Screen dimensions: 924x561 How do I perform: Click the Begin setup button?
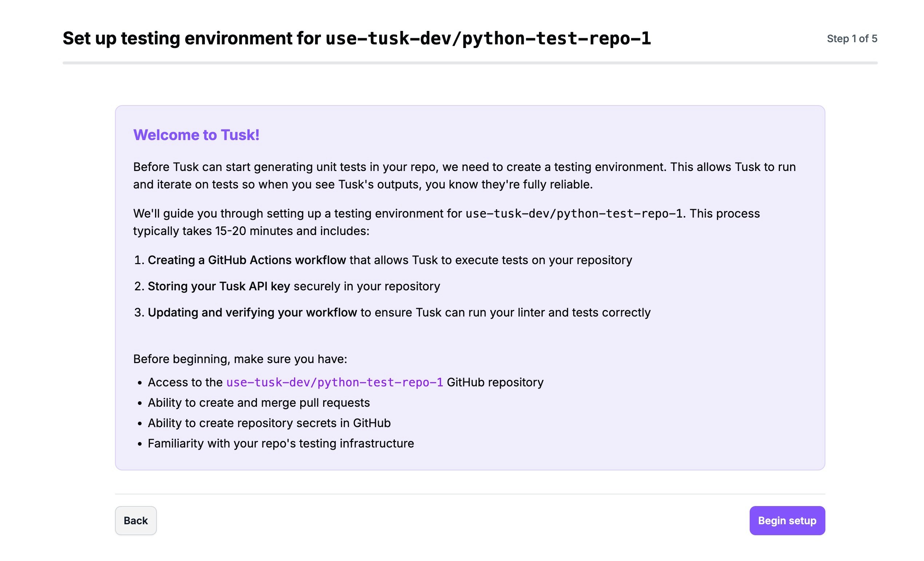787,521
